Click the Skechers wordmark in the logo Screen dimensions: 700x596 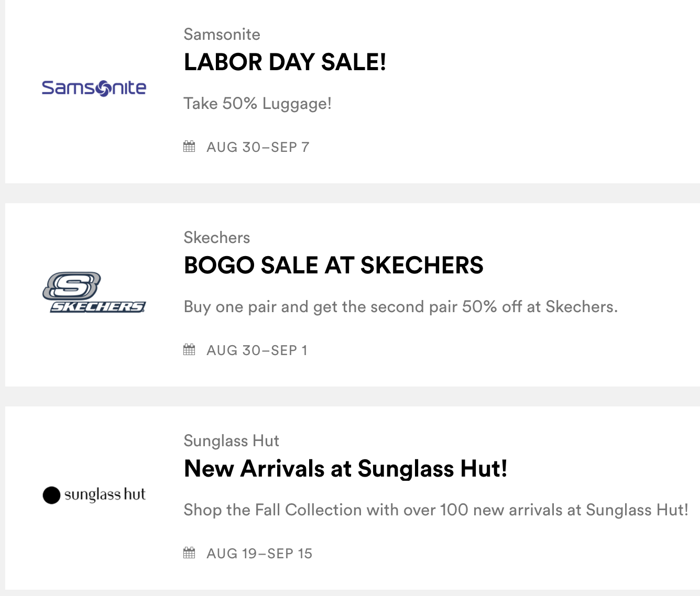click(98, 307)
